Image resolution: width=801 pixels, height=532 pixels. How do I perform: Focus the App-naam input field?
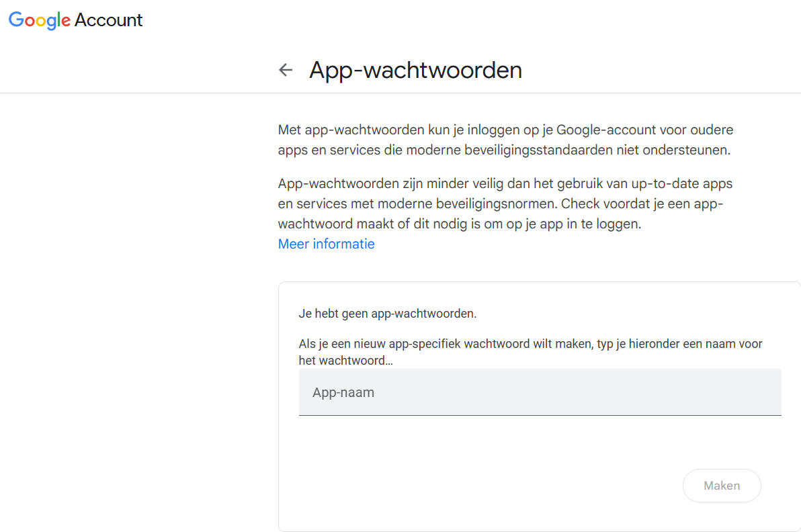540,392
